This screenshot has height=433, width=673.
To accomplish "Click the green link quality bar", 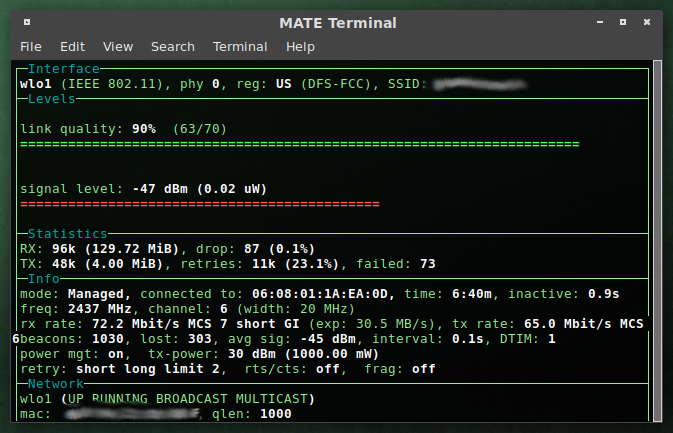I will (300, 144).
